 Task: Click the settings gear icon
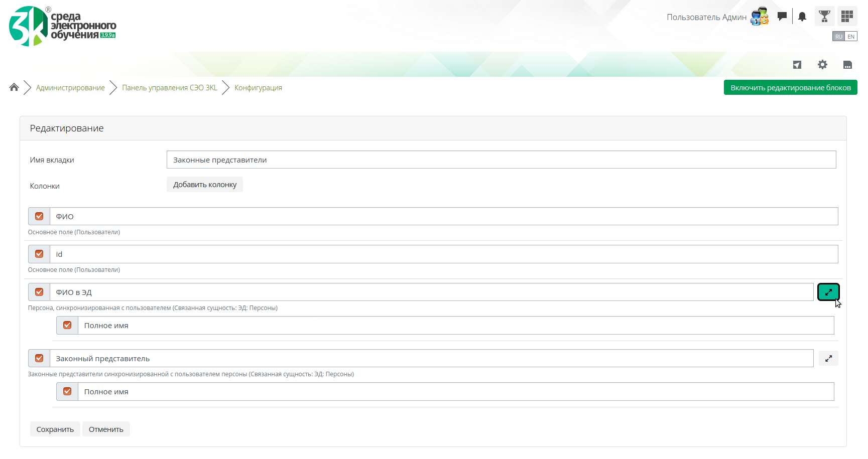(822, 65)
